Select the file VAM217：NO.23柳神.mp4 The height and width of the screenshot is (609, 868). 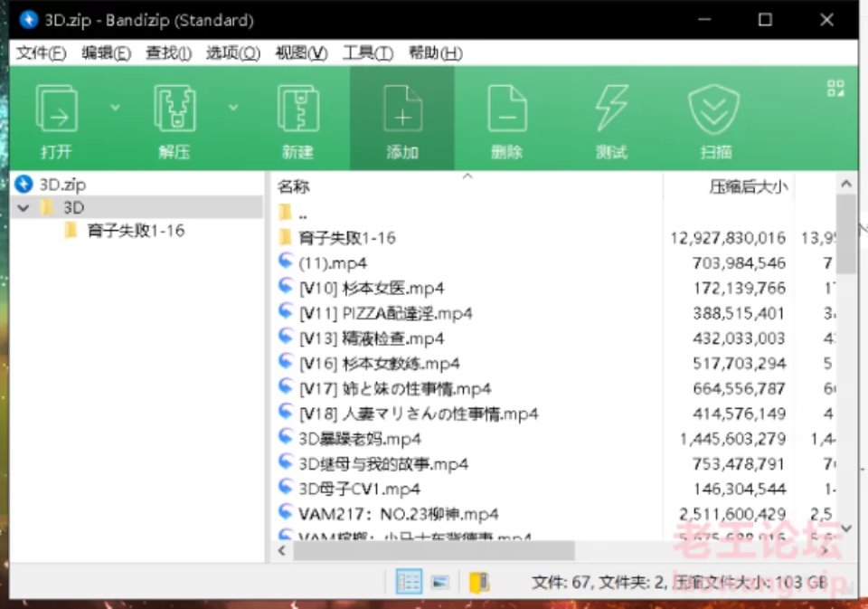click(x=398, y=514)
